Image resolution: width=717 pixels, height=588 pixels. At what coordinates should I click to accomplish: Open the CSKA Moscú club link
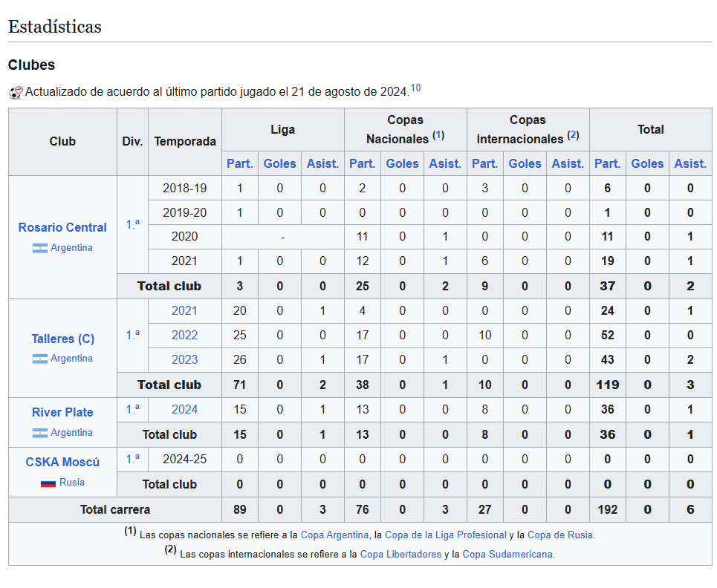click(x=62, y=462)
